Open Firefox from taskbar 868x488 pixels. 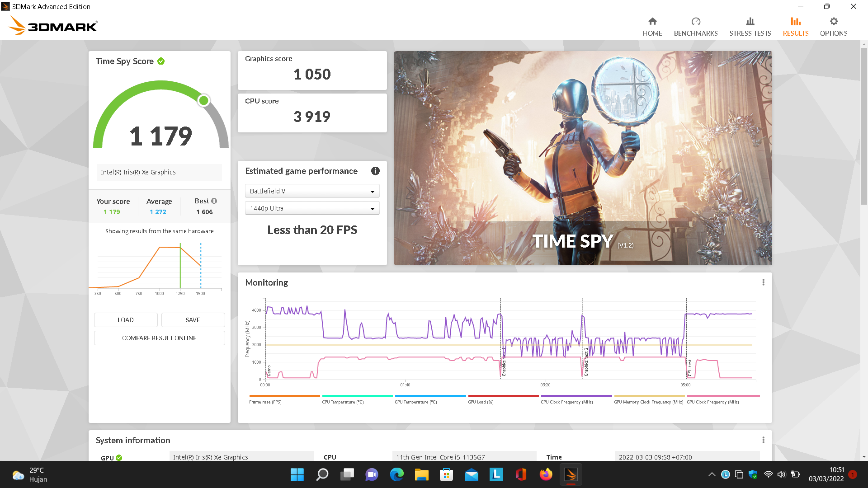coord(546,474)
